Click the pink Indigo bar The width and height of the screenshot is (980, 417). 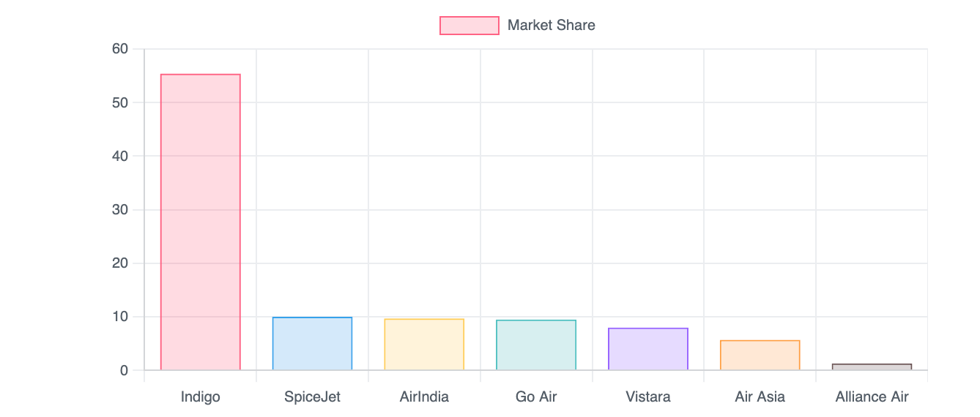tap(201, 222)
